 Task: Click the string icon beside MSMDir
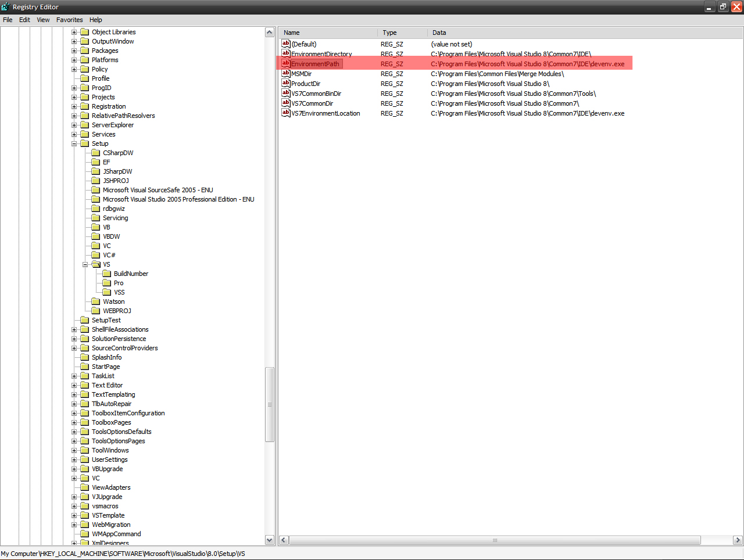tap(286, 73)
